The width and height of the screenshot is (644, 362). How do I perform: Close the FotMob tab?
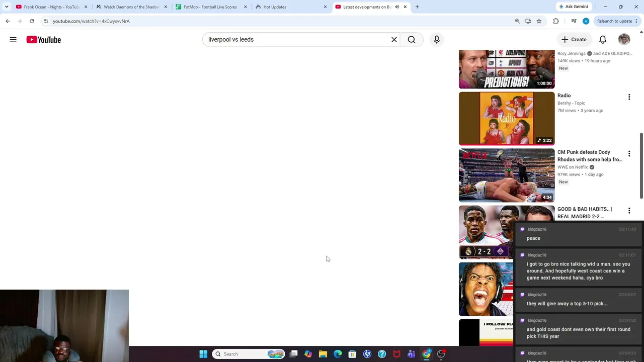coord(246,7)
